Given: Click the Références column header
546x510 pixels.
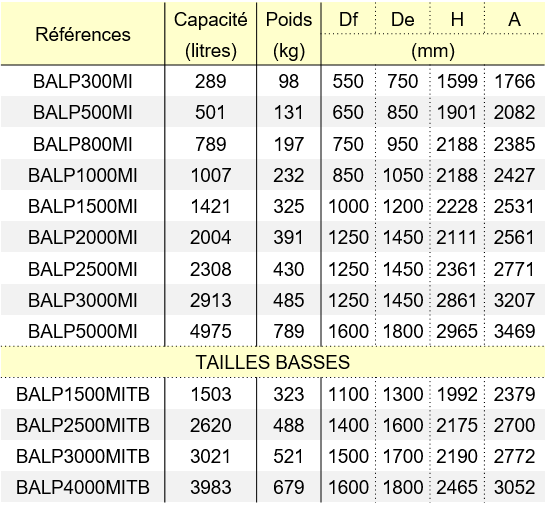Looking at the screenshot, I should pos(83,34).
